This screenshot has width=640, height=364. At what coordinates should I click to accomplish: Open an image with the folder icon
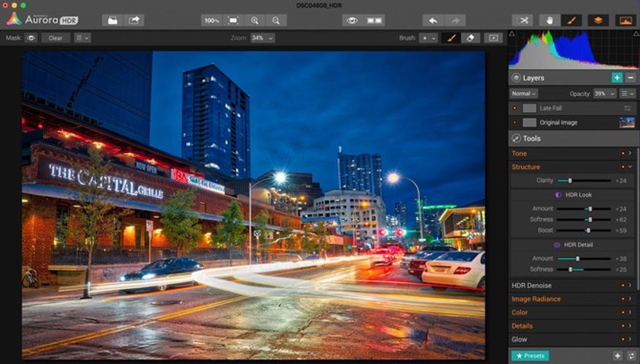[113, 21]
